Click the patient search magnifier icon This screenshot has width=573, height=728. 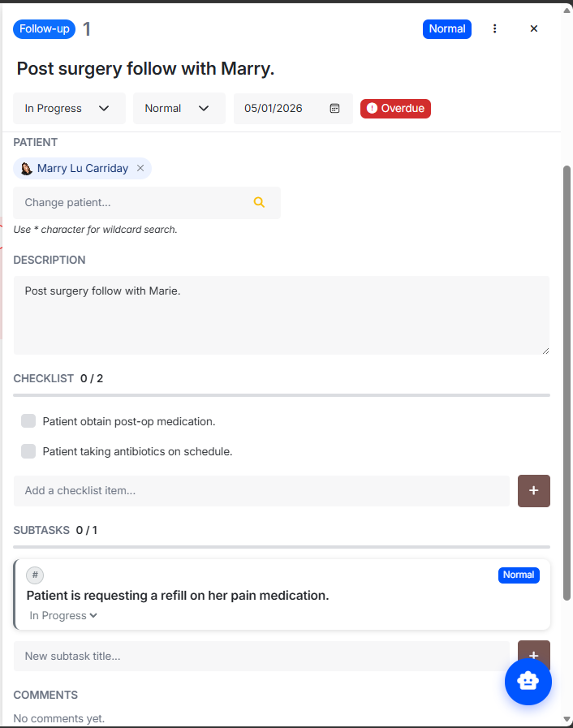coord(259,202)
